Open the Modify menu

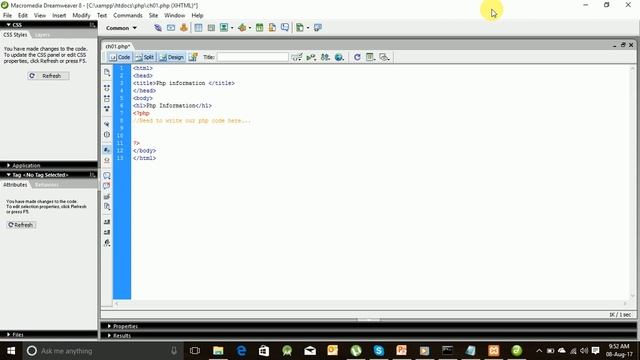[81, 16]
